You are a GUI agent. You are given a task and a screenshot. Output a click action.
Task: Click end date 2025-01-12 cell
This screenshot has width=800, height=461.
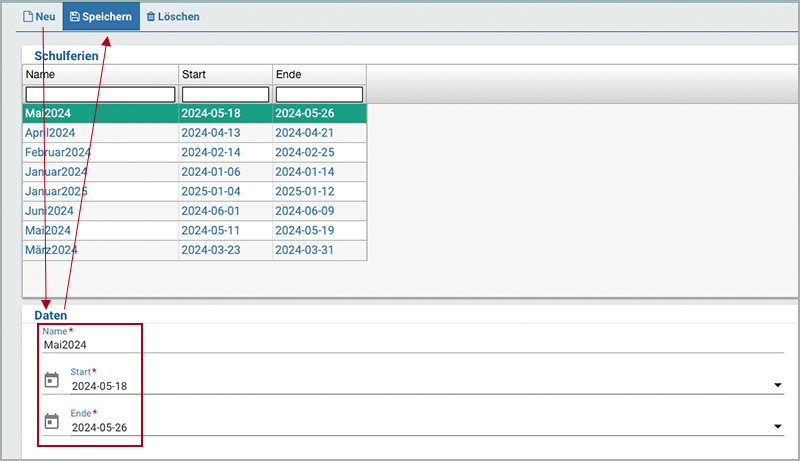click(319, 191)
